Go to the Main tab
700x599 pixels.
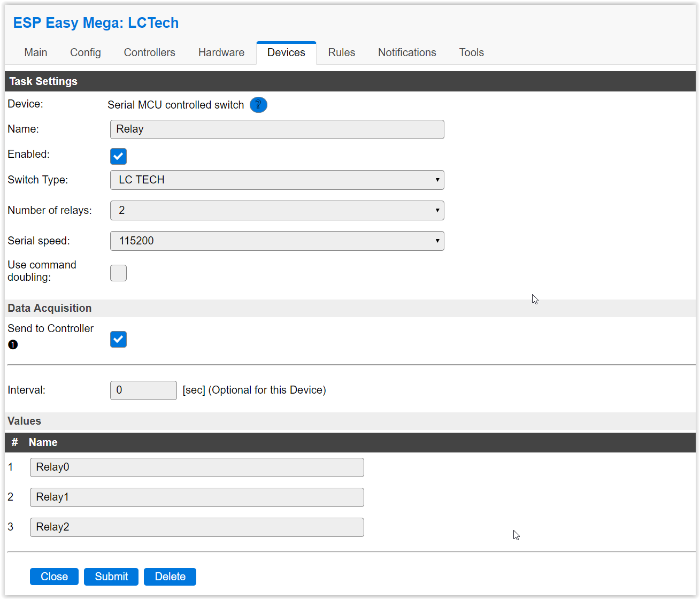pos(36,52)
